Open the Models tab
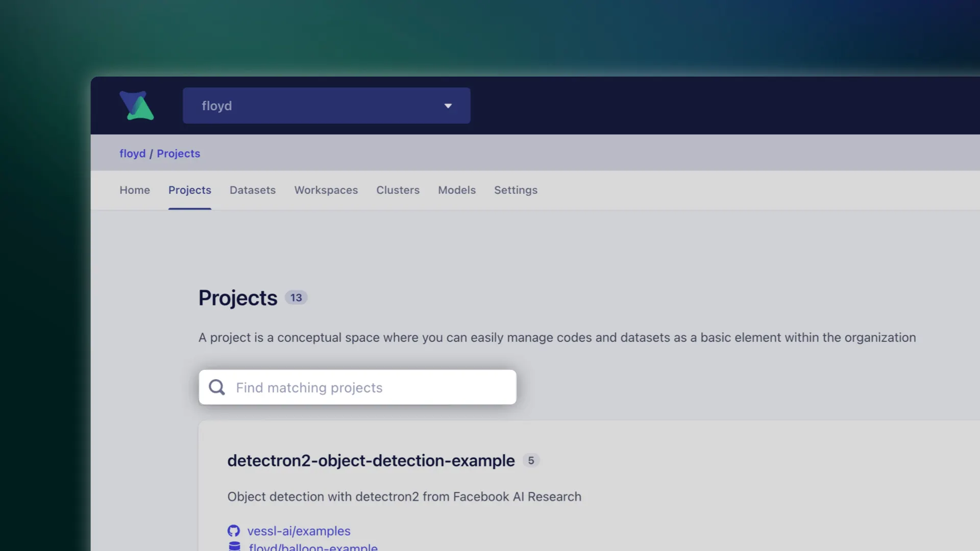Image resolution: width=980 pixels, height=551 pixels. 456,190
